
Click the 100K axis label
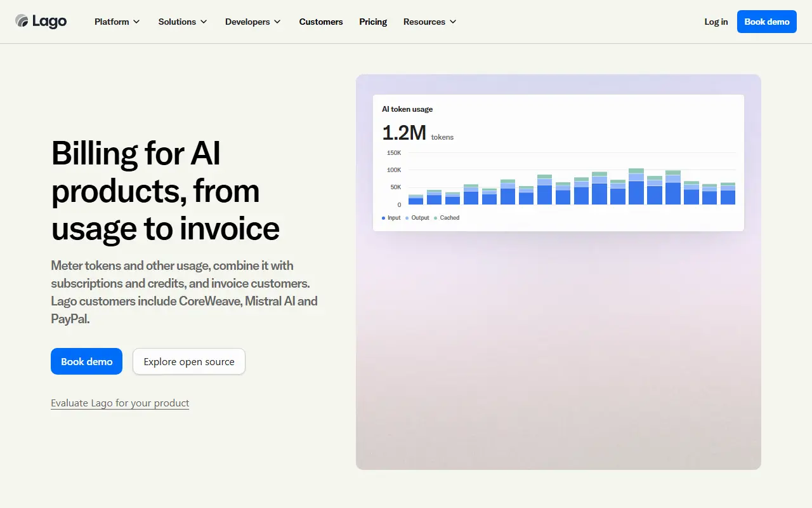pyautogui.click(x=394, y=170)
